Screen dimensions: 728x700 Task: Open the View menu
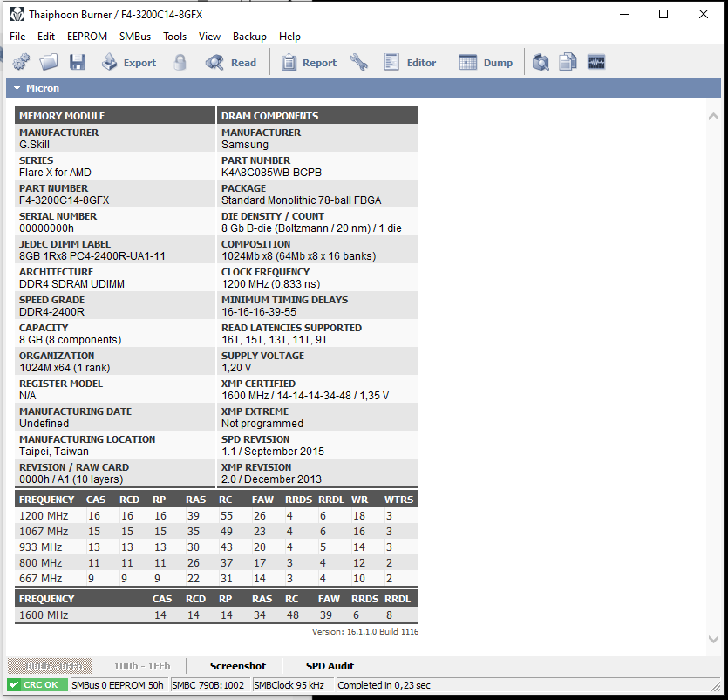209,37
